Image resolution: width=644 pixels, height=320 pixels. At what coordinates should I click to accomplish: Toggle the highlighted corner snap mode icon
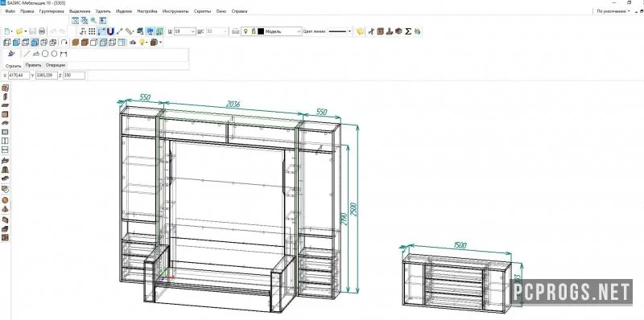pos(101,31)
